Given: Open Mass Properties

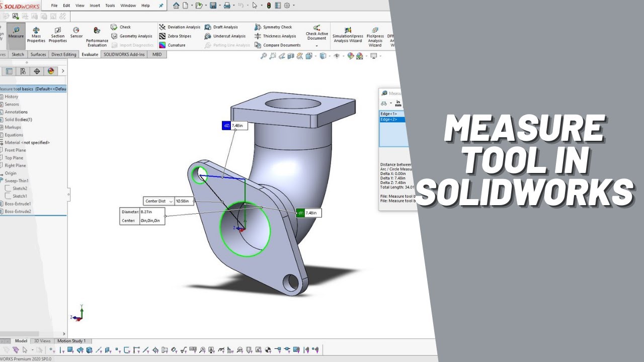Looking at the screenshot, I should 36,35.
